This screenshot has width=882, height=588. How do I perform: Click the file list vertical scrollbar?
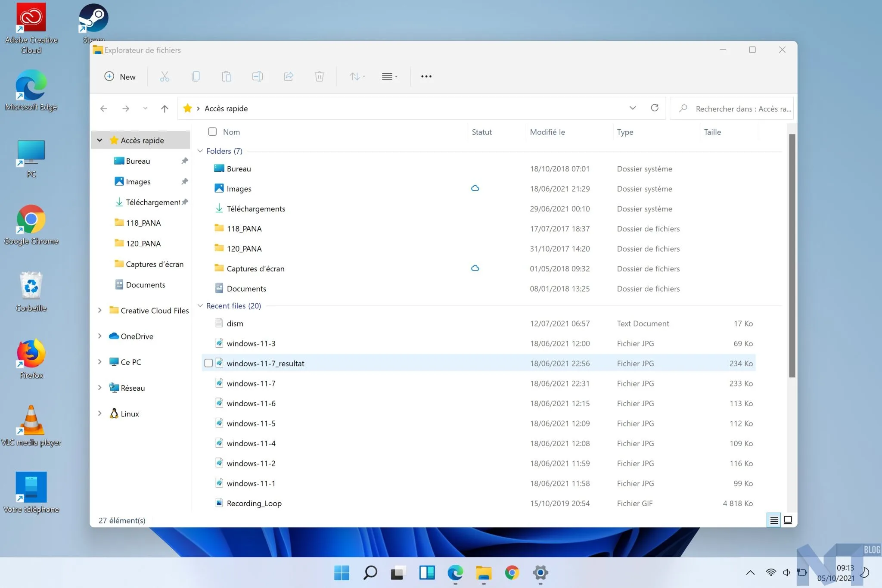pos(792,255)
